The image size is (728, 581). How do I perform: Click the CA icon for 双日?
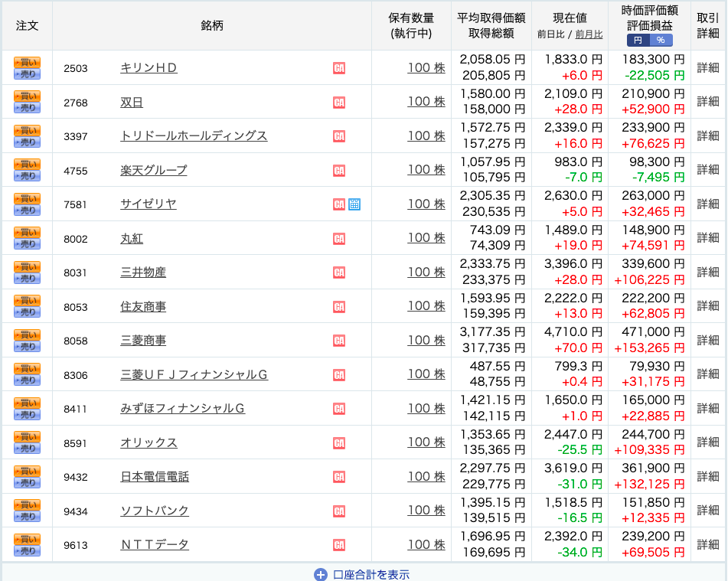click(339, 102)
